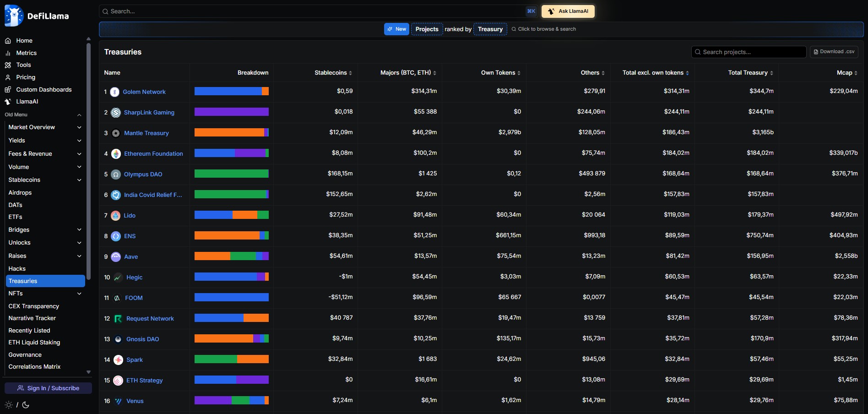The width and height of the screenshot is (868, 414).
Task: Click the Ethereum Foundation logo icon
Action: (x=116, y=154)
